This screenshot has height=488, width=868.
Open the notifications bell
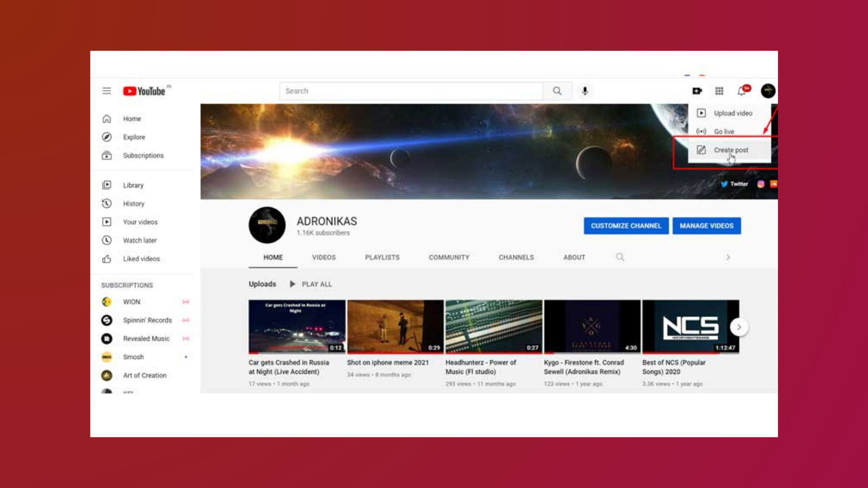click(x=743, y=90)
